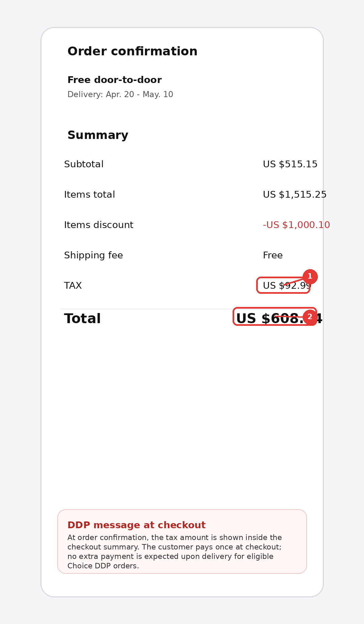Select the Items discount label
This screenshot has width=364, height=624.
click(99, 225)
